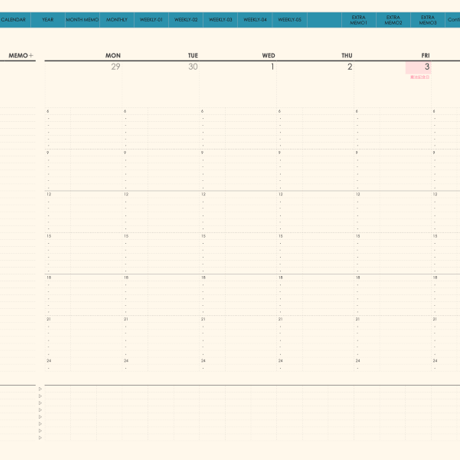
Task: Click the blank tab after WEEKLY-05
Action: pos(324,20)
